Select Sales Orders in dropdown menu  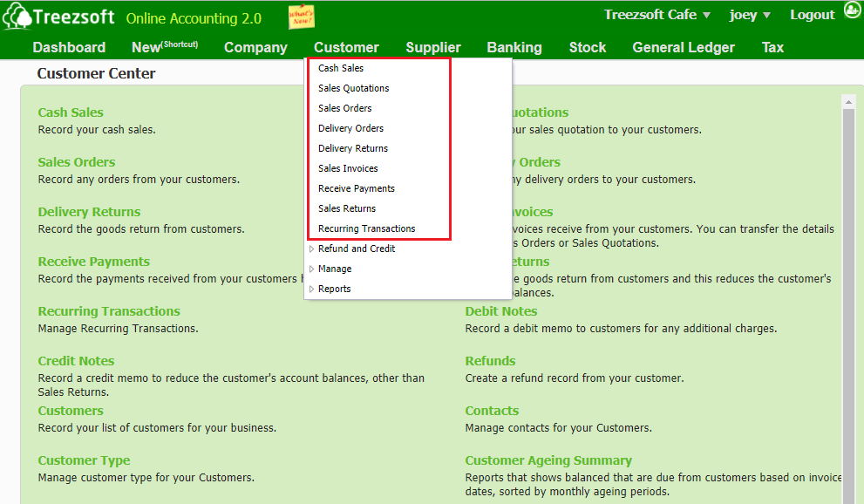coord(345,108)
